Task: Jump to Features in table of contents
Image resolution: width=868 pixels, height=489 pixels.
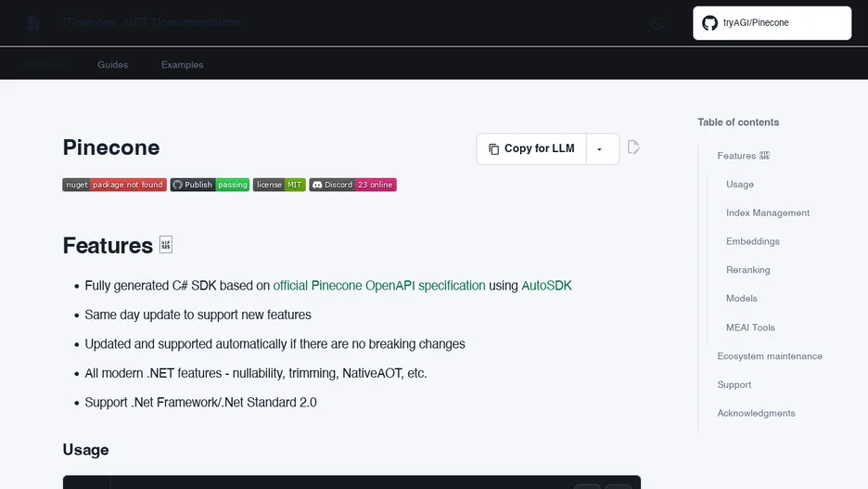Action: 744,156
